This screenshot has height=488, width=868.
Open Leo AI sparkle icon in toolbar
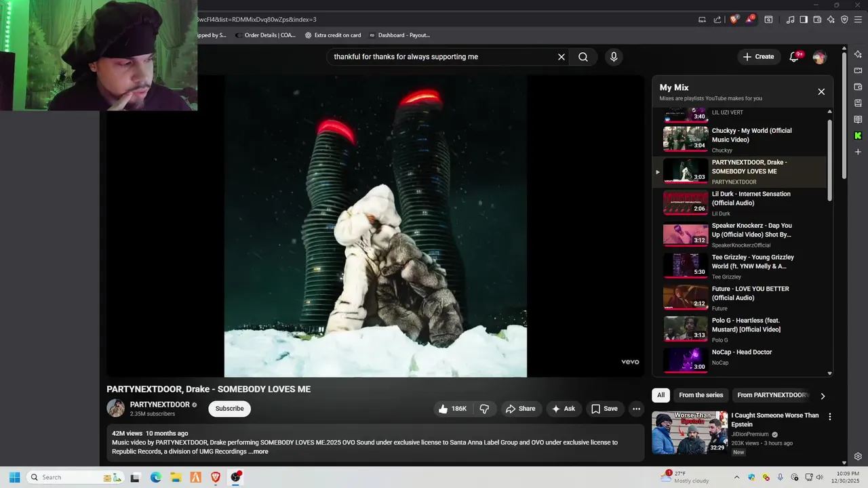click(831, 20)
